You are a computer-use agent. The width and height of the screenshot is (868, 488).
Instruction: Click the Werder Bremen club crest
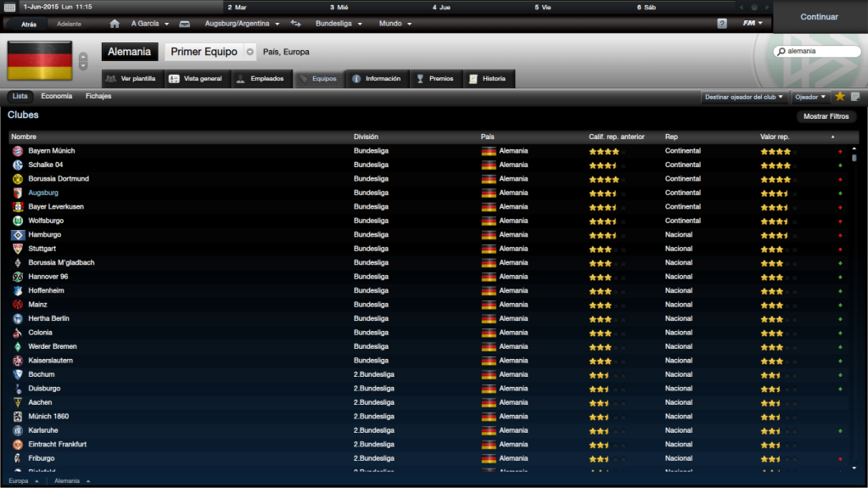(x=18, y=347)
